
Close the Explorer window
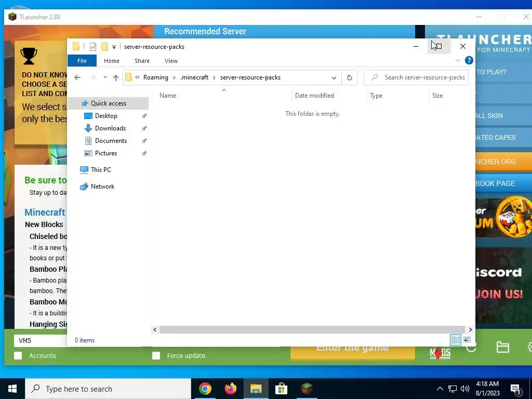click(463, 46)
